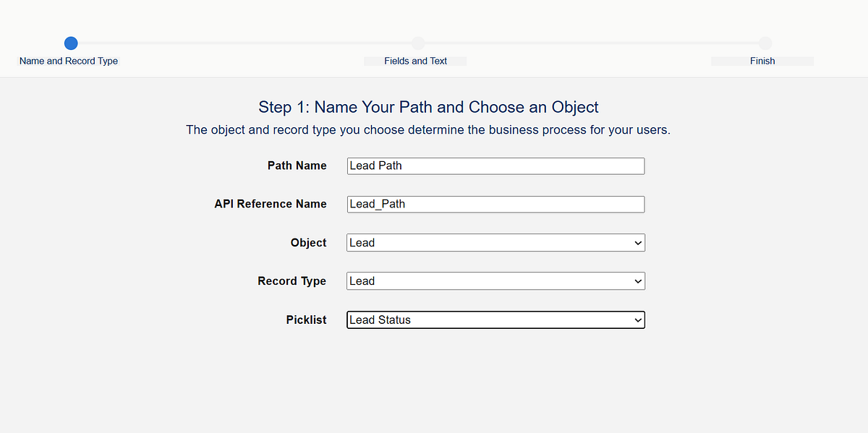
Task: Click the 'Picklist' field label
Action: click(x=306, y=320)
